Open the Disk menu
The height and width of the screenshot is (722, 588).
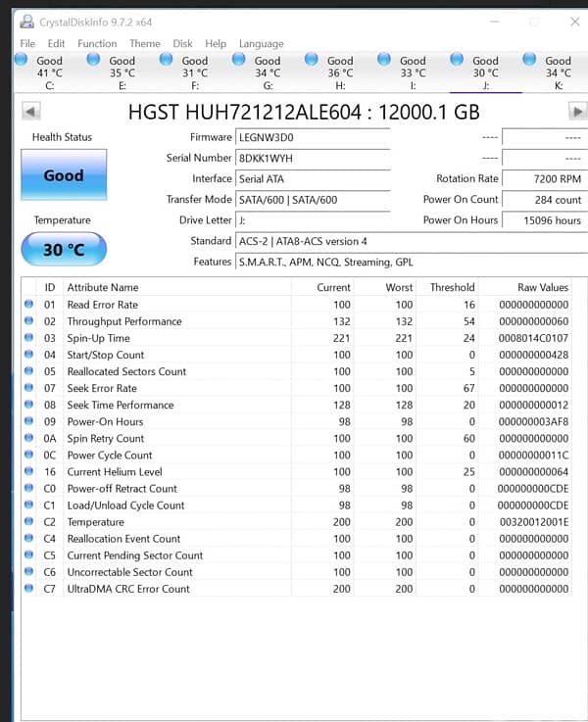coord(182,44)
